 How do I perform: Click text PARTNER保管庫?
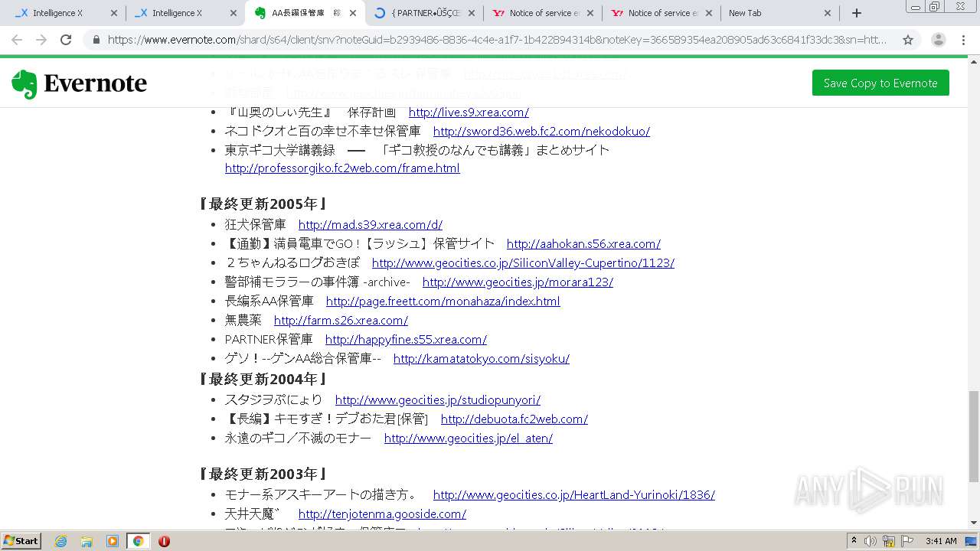pyautogui.click(x=269, y=340)
